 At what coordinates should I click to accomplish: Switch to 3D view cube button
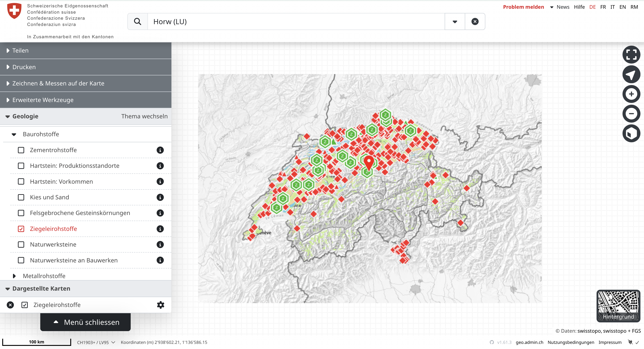pos(631,134)
